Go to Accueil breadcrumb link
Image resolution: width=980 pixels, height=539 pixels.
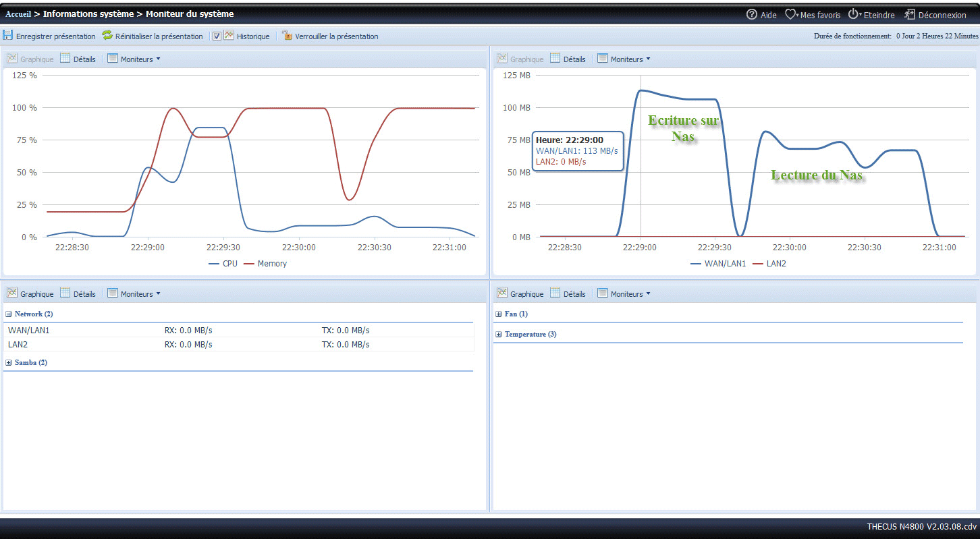click(18, 14)
